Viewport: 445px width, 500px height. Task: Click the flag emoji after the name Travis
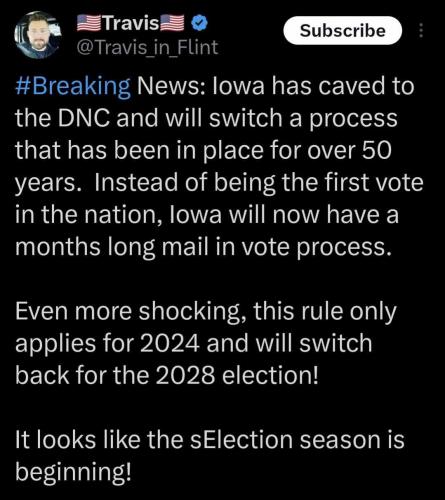coord(172,23)
